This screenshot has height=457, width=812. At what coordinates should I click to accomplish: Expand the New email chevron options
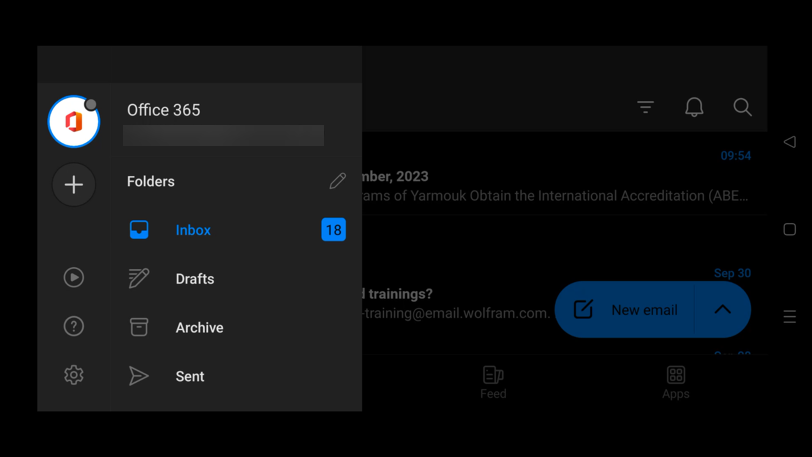pyautogui.click(x=722, y=309)
